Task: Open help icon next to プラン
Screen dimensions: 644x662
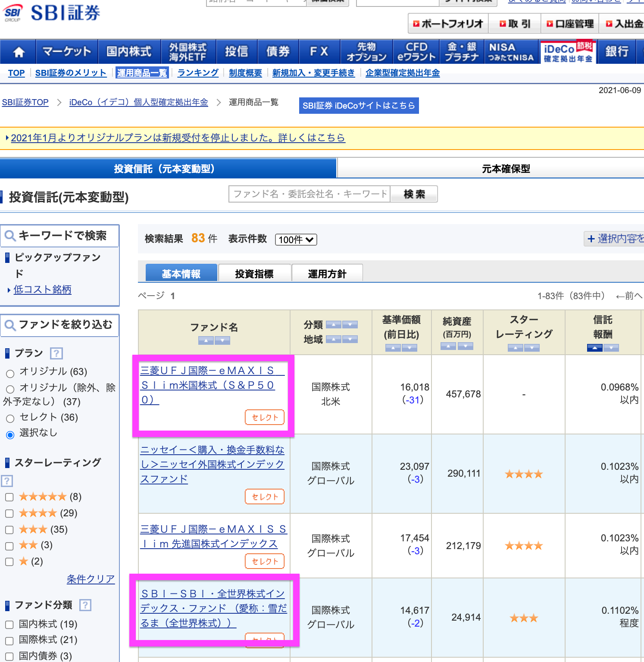Action: click(56, 353)
